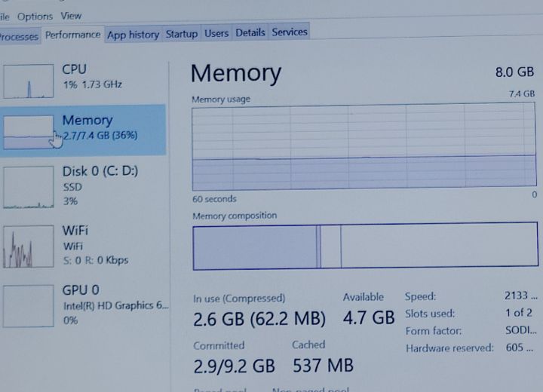Select the Performance tab
Viewport: 543px width, 392px height.
72,35
